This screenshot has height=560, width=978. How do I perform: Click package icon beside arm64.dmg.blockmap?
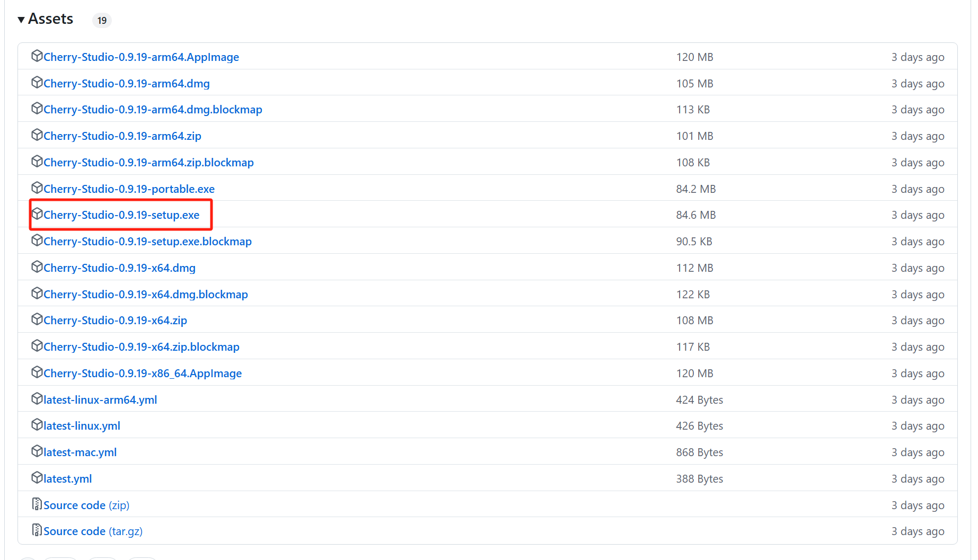point(37,108)
